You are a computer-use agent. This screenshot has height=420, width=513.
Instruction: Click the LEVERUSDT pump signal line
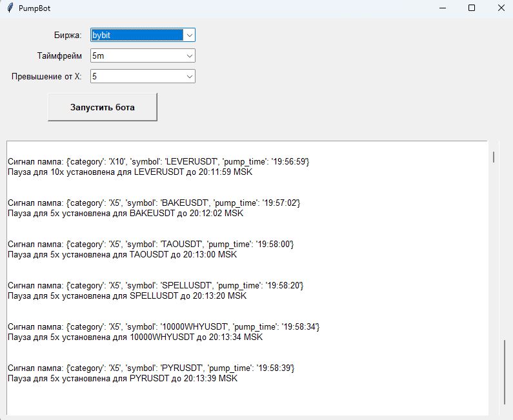(x=158, y=161)
